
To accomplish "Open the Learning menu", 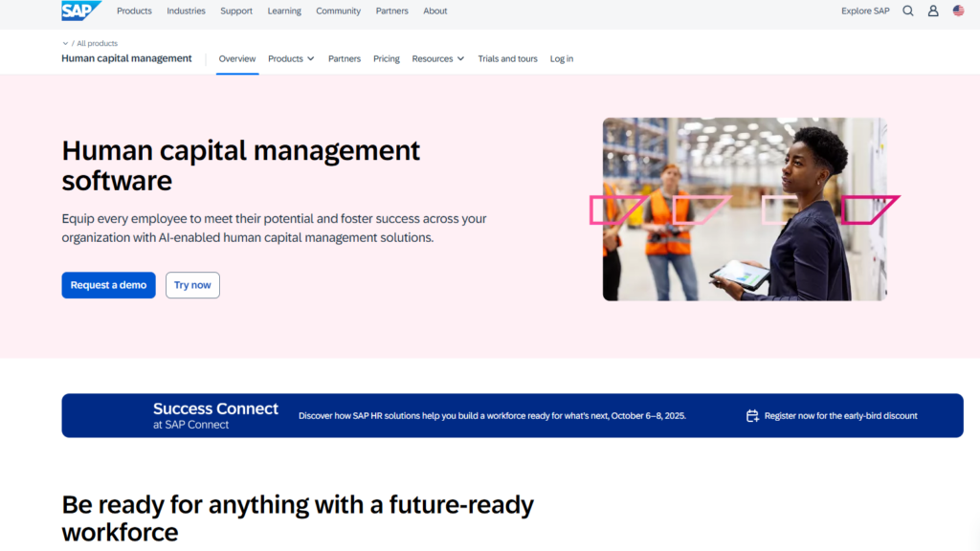I will click(x=284, y=11).
